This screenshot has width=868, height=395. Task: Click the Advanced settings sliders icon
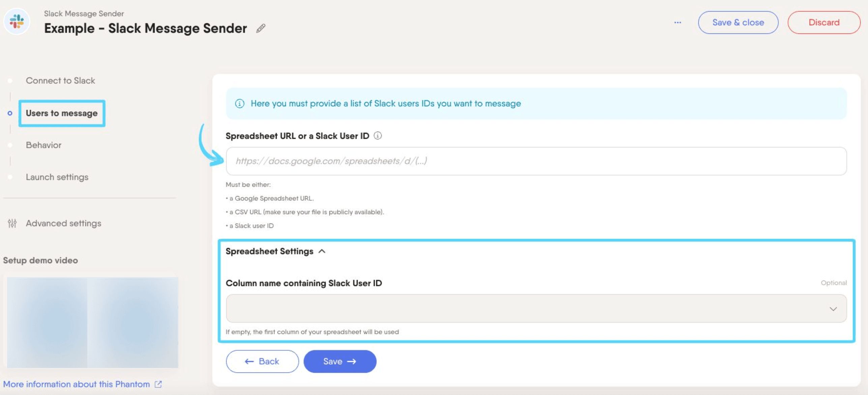pyautogui.click(x=12, y=223)
